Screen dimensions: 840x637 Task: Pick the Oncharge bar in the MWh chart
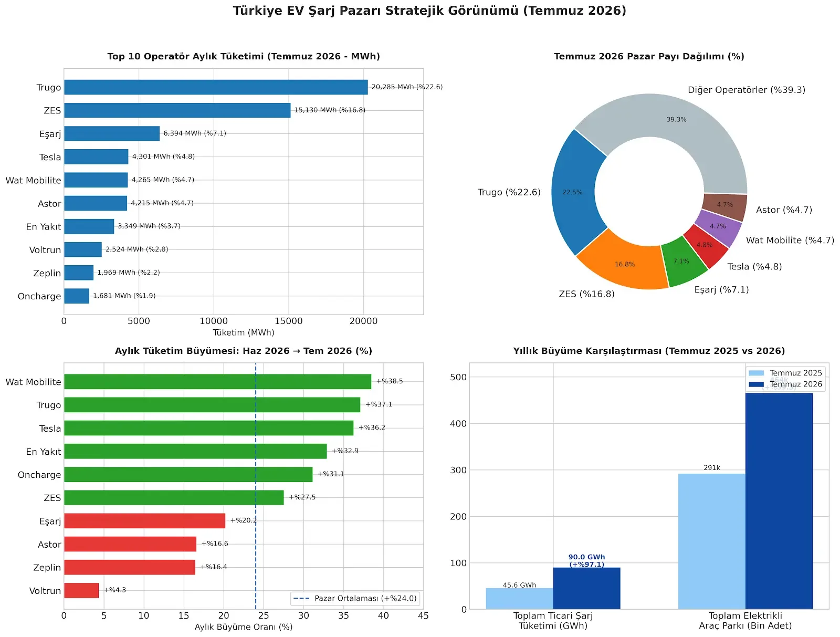point(77,296)
